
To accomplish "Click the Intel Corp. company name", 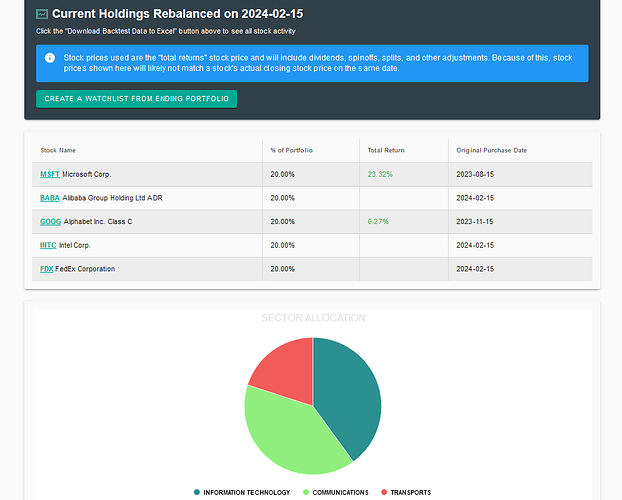I will coord(75,245).
